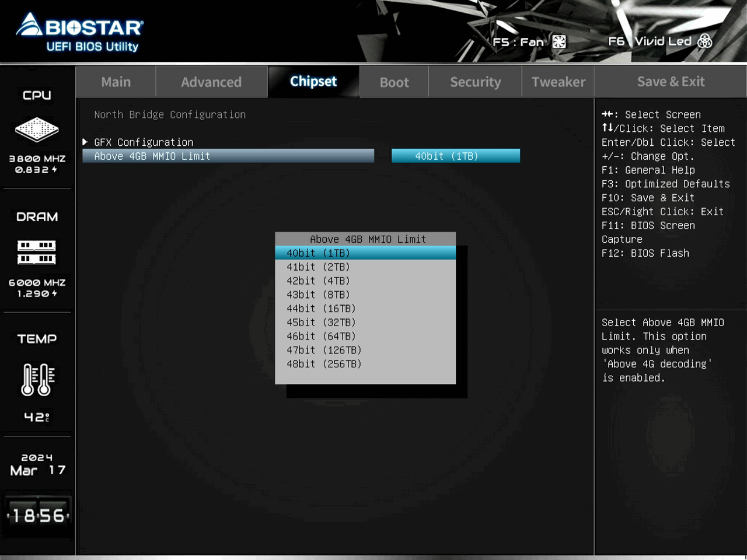747x560 pixels.
Task: Click the UEFI BIOS Utility subtitle
Action: (92, 47)
